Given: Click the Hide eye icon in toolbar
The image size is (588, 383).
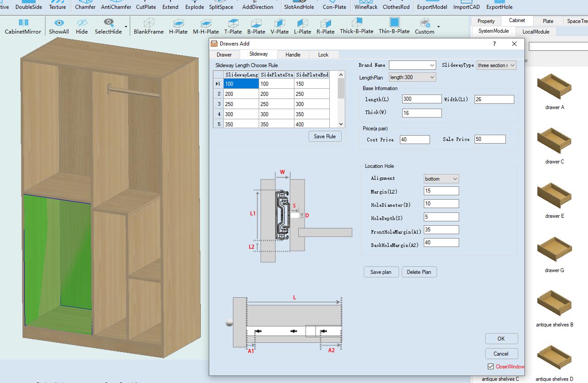Looking at the screenshot, I should coord(82,23).
